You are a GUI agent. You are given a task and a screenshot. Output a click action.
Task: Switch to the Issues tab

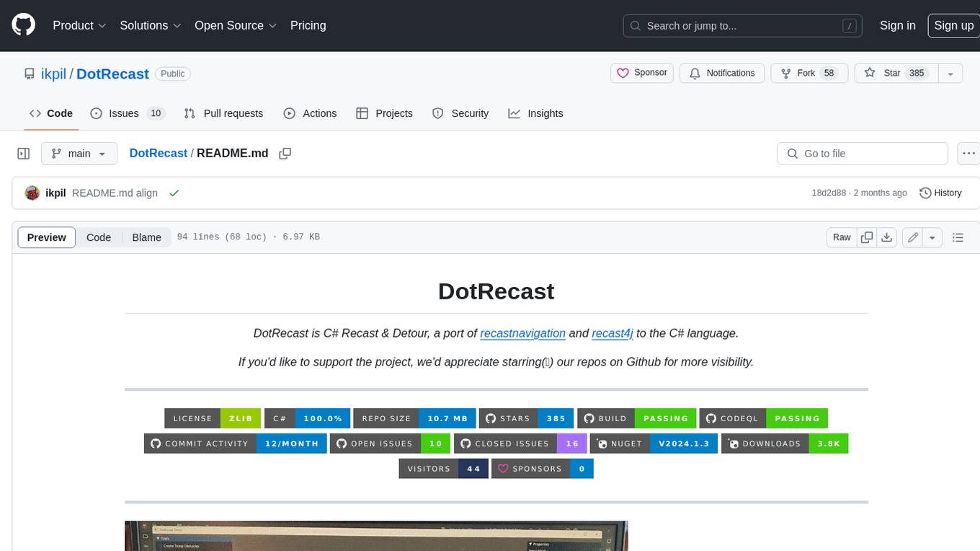(x=128, y=113)
